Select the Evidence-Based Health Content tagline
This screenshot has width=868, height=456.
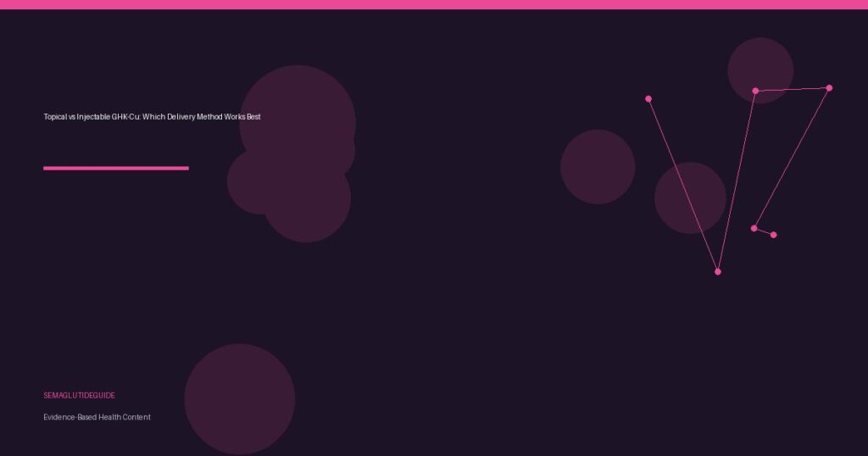click(97, 417)
